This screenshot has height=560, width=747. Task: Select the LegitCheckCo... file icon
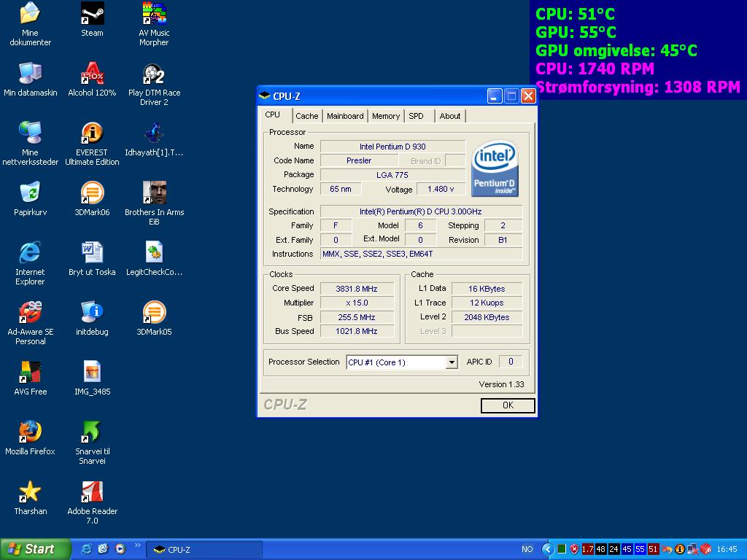154,252
